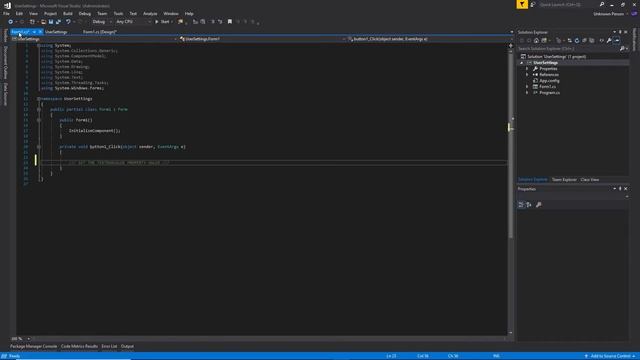Click the Quick Launch magnifier icon
Screen dimensions: 640x360
[x=602, y=4]
